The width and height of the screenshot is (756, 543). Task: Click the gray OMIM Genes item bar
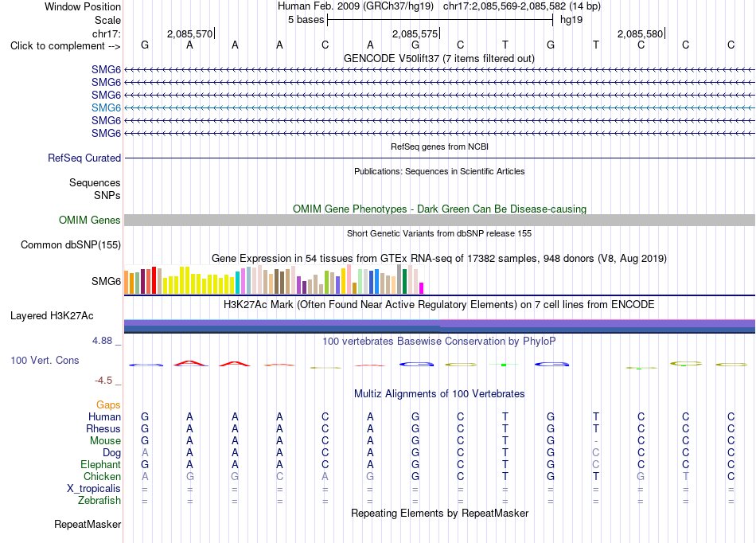[439, 221]
